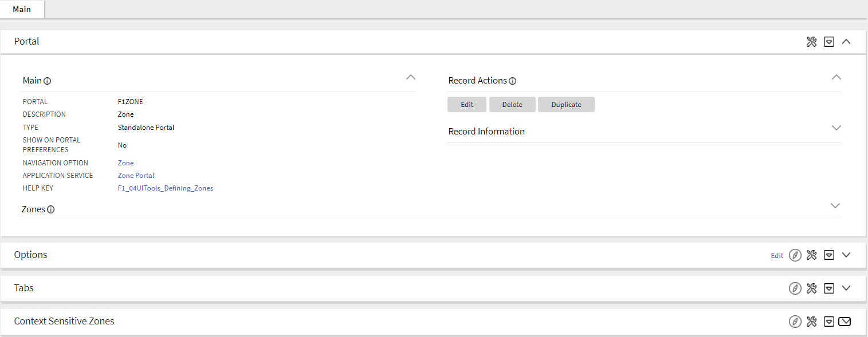The width and height of the screenshot is (868, 337).
Task: Click the compass icon in Context Sensitive Zones
Action: click(795, 321)
